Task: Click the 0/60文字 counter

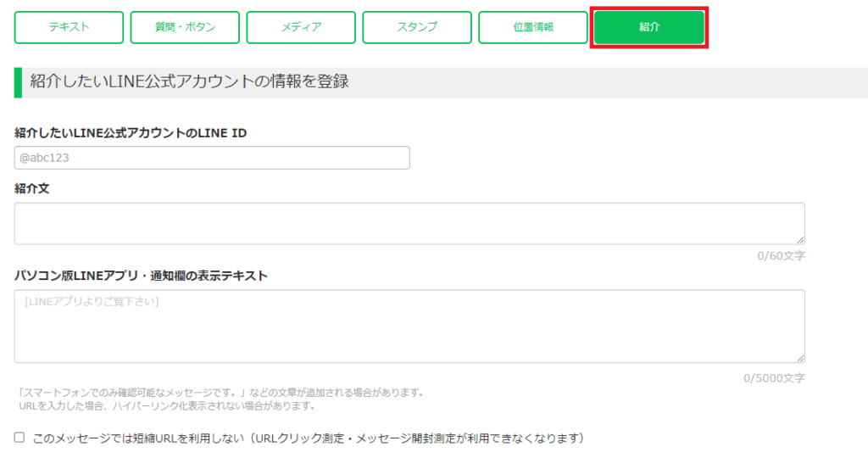Action: coord(781,256)
